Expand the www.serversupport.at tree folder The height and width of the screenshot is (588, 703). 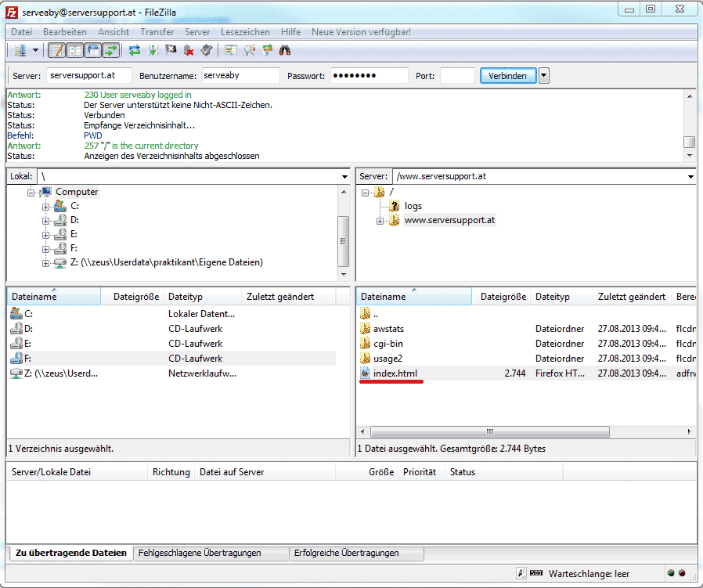point(380,221)
